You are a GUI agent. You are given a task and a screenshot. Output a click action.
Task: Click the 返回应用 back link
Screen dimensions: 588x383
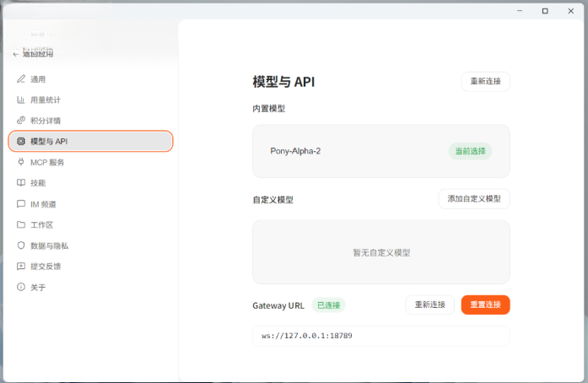34,54
